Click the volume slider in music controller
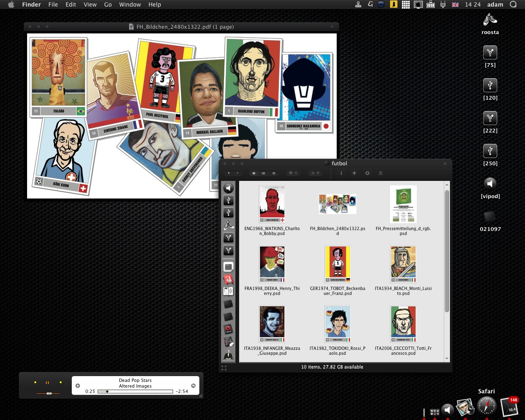 pyautogui.click(x=48, y=393)
